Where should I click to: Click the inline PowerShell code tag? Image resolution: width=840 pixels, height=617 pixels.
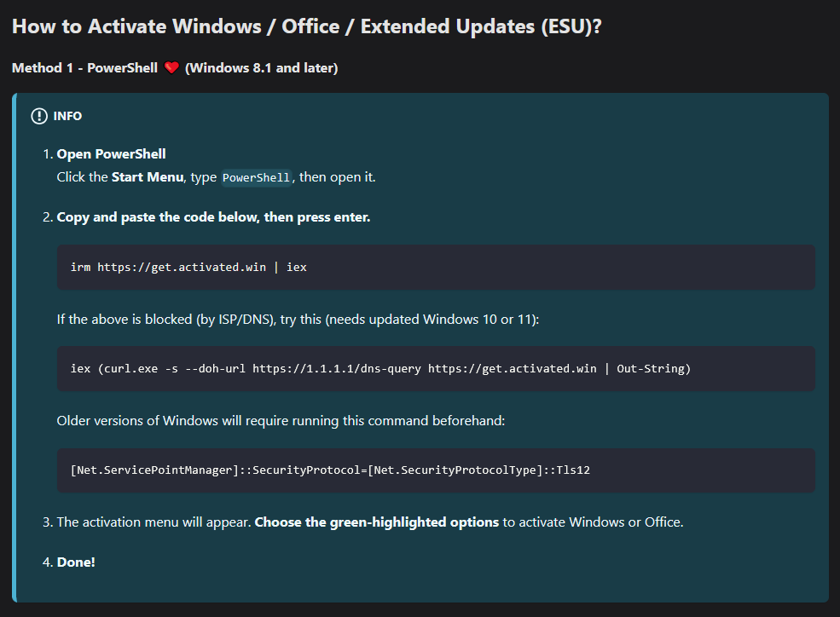(x=257, y=177)
